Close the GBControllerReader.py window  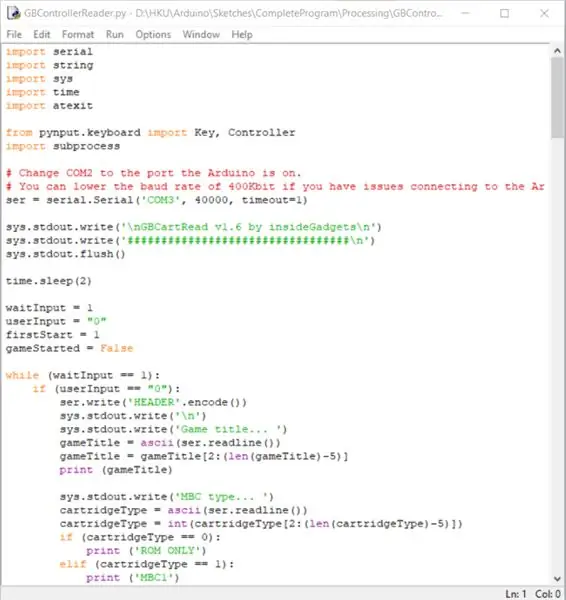pos(544,13)
